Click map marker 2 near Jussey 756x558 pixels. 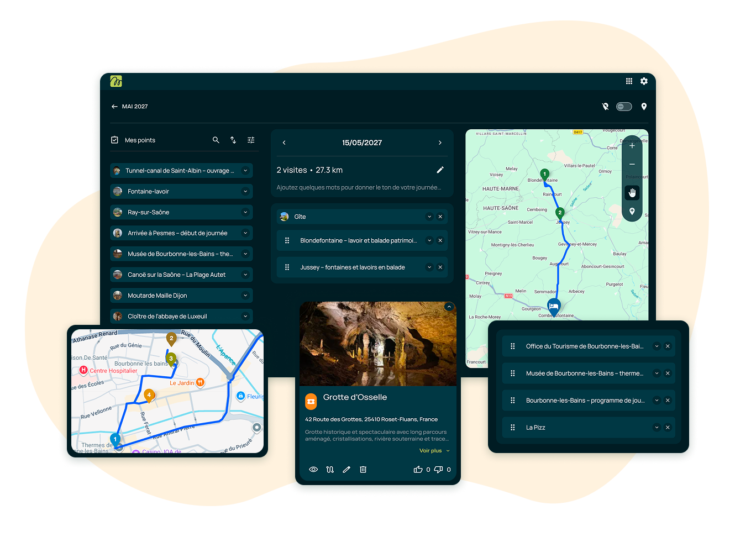[x=560, y=213]
